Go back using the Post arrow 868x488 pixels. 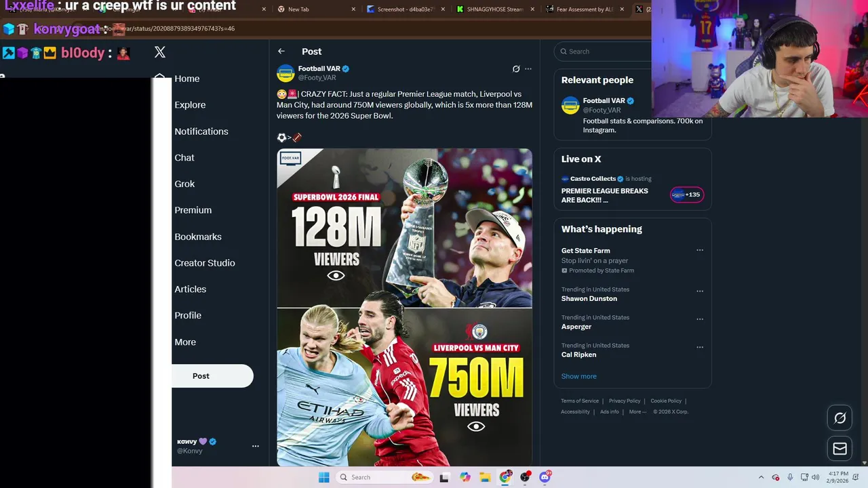281,52
